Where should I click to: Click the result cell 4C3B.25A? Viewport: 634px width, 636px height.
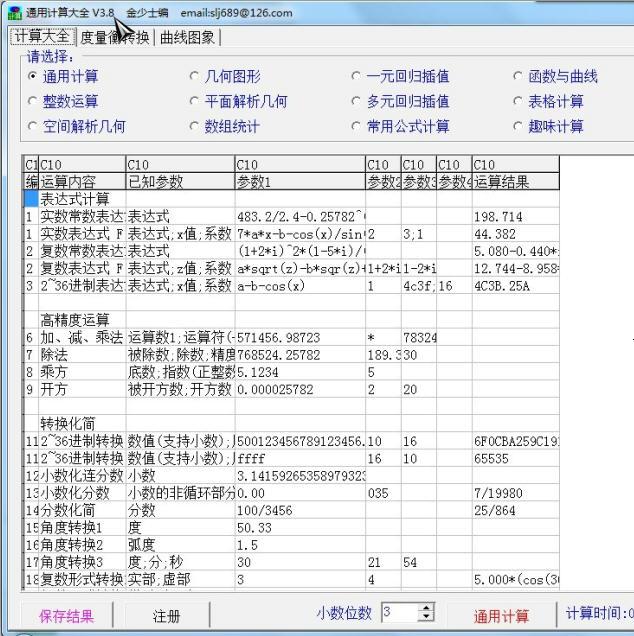click(516, 286)
